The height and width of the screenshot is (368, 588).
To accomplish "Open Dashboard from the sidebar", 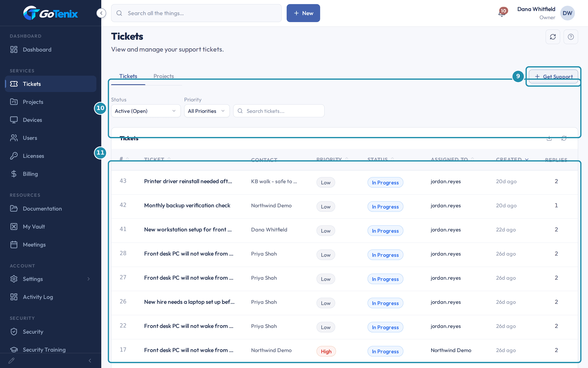I will (x=51, y=49).
